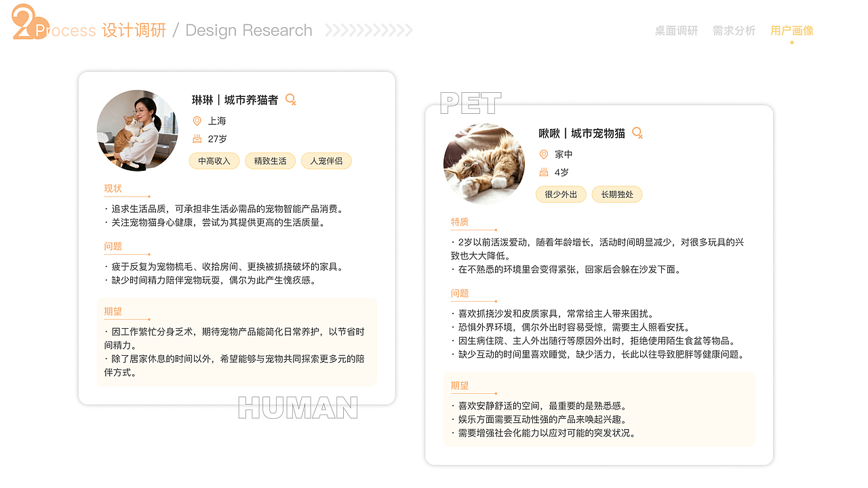Viewport: 868px width, 488px height.
Task: Open the 桌面调研 tab
Action: [676, 30]
